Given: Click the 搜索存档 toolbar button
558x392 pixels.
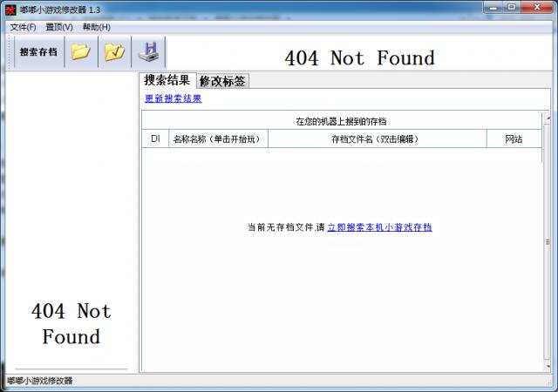Looking at the screenshot, I should [x=39, y=52].
